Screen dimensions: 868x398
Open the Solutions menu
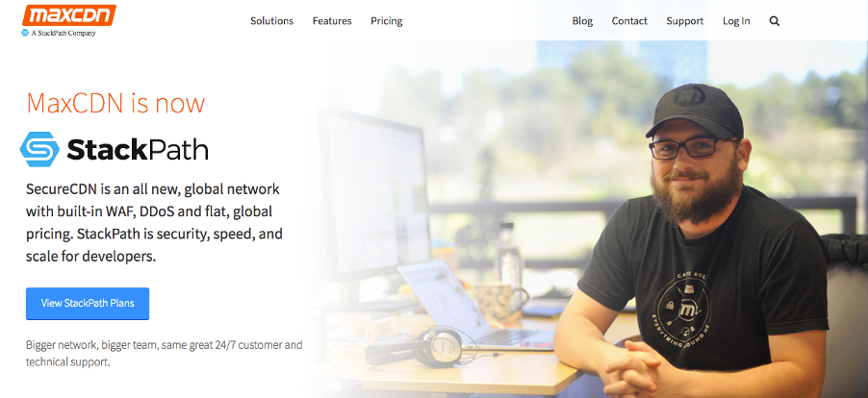coord(271,21)
